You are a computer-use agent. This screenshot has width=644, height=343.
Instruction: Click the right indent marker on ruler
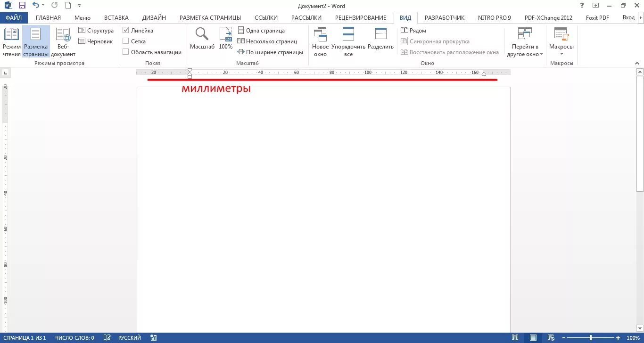pos(484,74)
